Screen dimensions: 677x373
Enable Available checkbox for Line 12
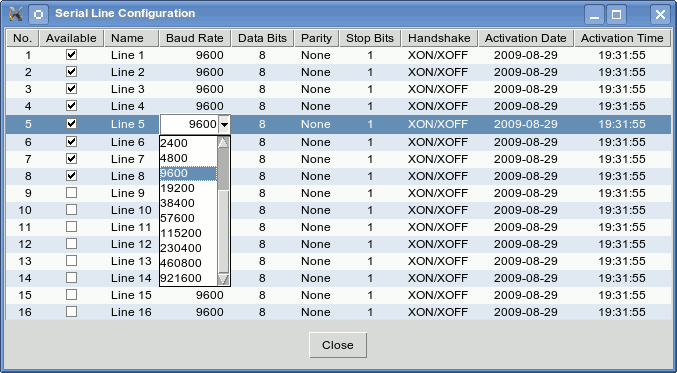[72, 243]
